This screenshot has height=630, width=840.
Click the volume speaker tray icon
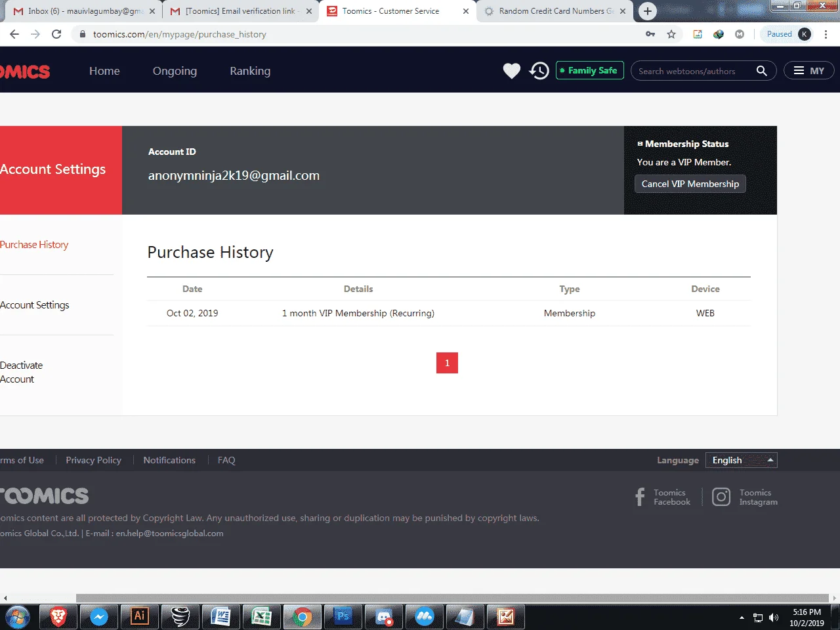(774, 618)
